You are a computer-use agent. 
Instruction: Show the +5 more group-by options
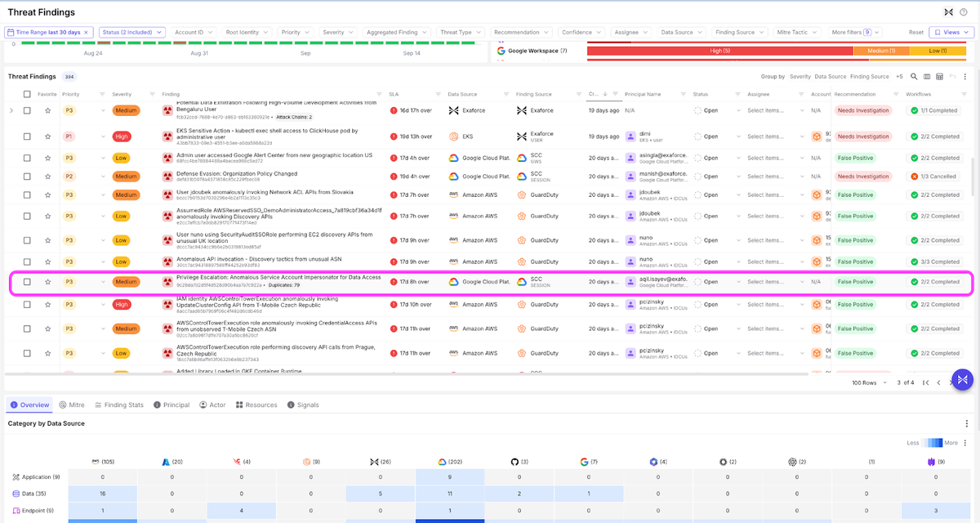tap(899, 77)
